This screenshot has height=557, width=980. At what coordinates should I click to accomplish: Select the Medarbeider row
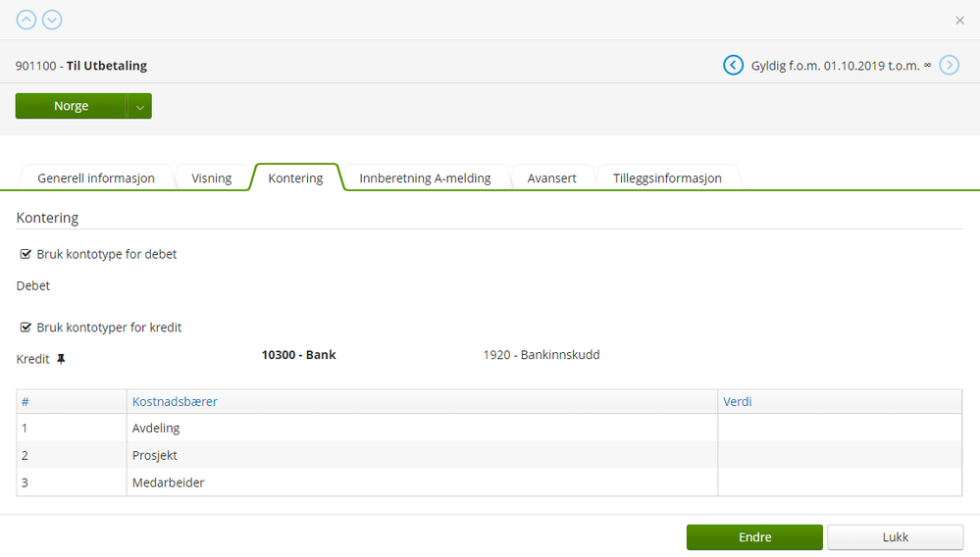click(x=489, y=482)
